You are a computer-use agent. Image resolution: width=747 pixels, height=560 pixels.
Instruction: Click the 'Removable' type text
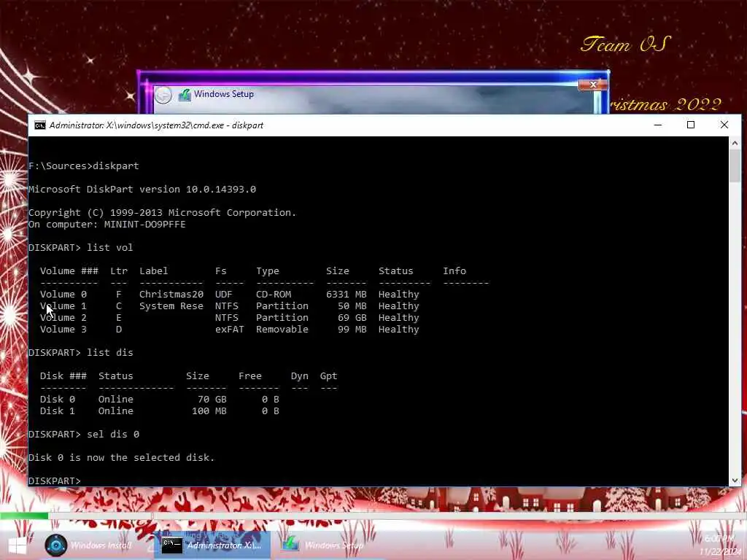pyautogui.click(x=282, y=329)
